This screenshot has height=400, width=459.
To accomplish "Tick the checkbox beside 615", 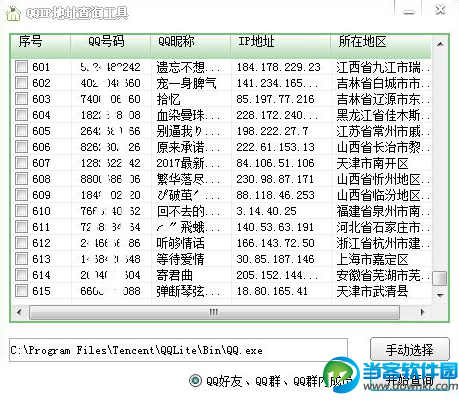I will (21, 291).
